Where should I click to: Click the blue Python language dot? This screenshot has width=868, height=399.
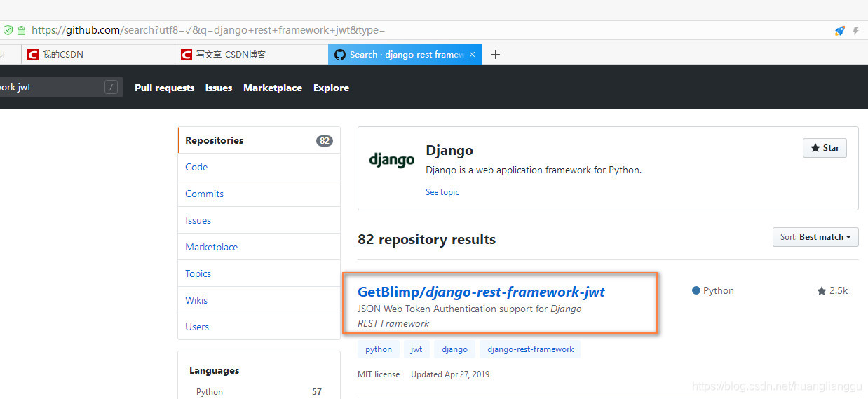(696, 290)
